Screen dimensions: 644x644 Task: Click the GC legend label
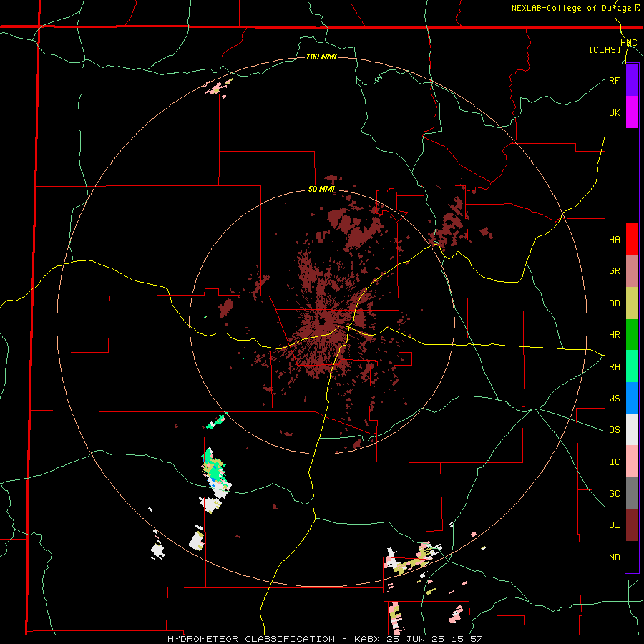614,494
